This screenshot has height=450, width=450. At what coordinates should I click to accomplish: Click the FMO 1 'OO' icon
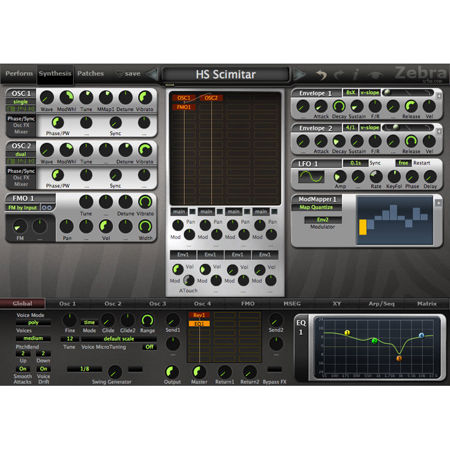47,208
